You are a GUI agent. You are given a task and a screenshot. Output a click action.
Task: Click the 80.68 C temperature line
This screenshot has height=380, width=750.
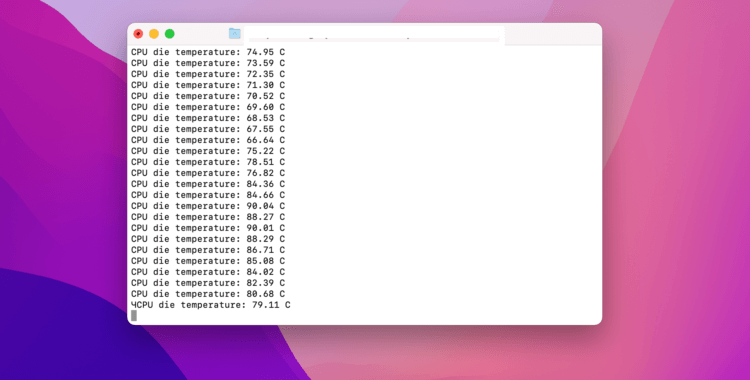[208, 294]
